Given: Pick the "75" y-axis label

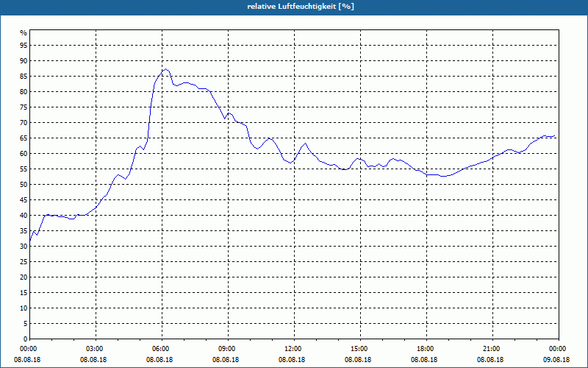Looking at the screenshot, I should tap(24, 107).
